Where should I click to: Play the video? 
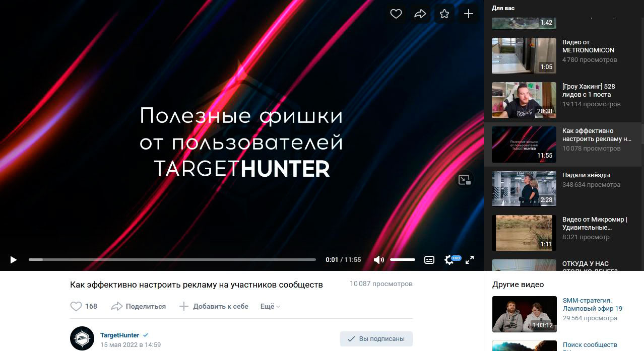coord(14,260)
